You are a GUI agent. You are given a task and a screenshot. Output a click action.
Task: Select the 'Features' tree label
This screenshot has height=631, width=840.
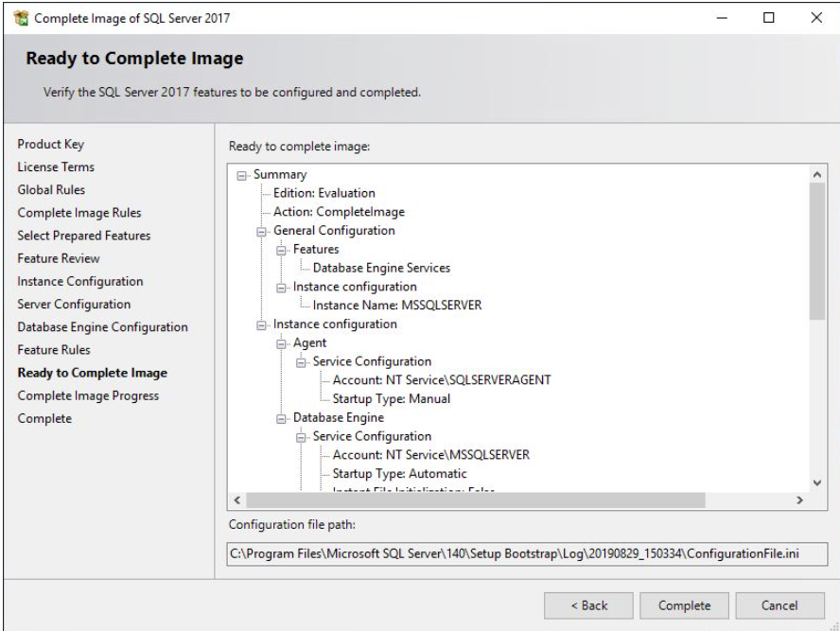pyautogui.click(x=316, y=250)
